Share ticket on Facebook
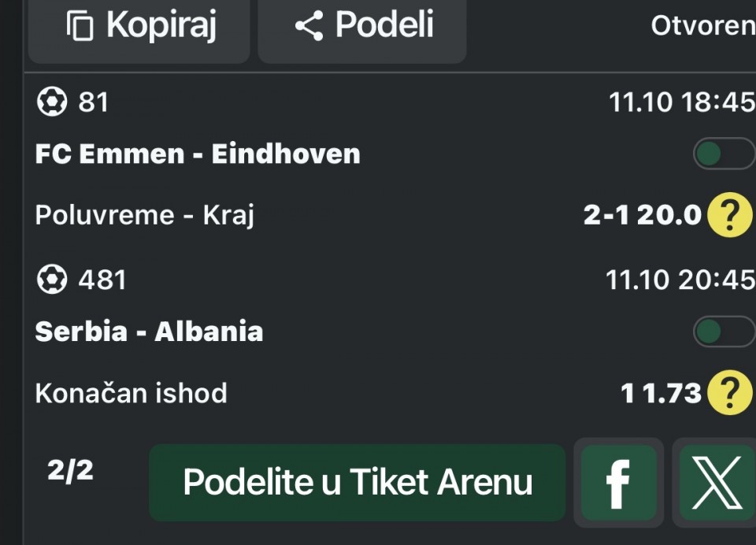The image size is (756, 545). tap(619, 482)
